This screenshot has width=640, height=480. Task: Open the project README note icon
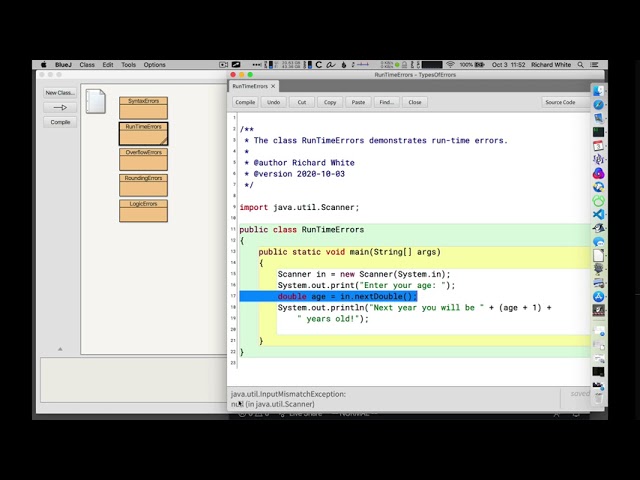click(x=96, y=101)
